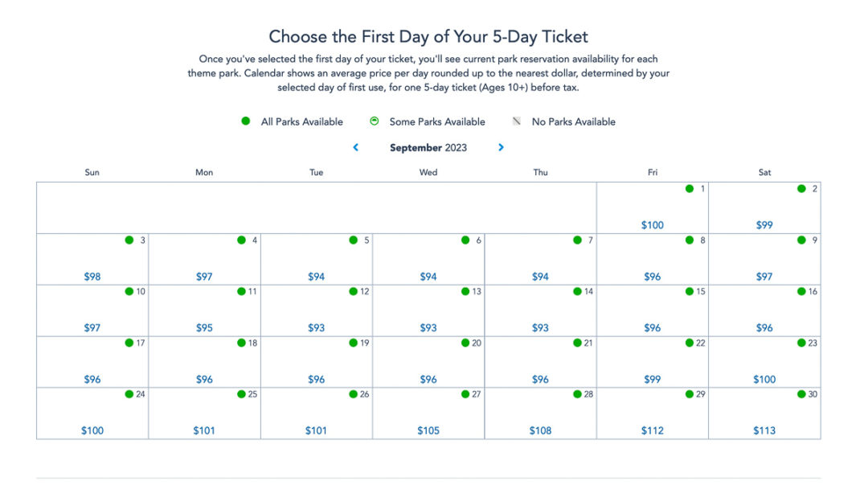Select the $93 price on September 13
The height and width of the screenshot is (502, 868).
click(x=428, y=310)
